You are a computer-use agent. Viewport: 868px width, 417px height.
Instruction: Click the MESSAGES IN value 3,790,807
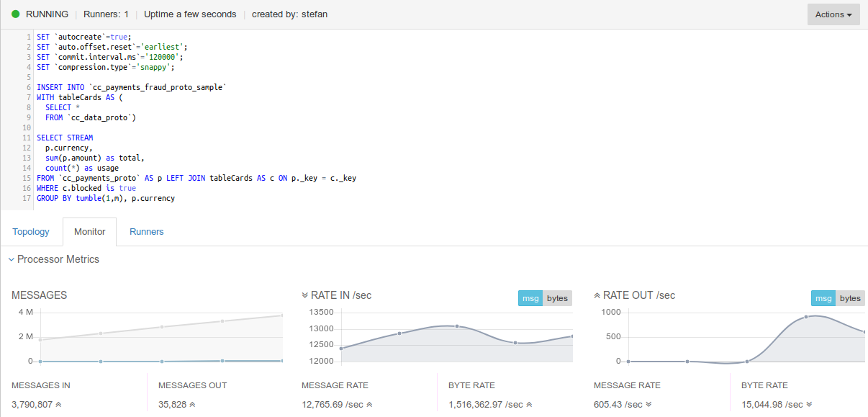pyautogui.click(x=32, y=405)
